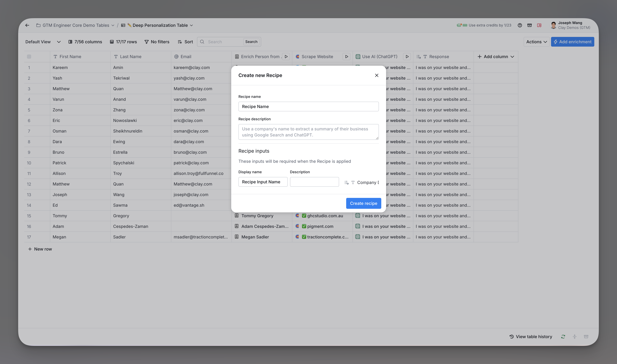Click the red screen recording icon
This screenshot has width=617, height=364.
tap(539, 25)
